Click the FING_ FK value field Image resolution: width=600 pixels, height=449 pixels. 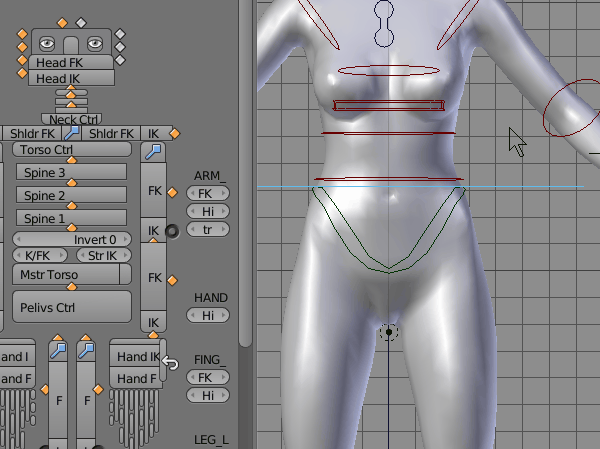(x=208, y=377)
